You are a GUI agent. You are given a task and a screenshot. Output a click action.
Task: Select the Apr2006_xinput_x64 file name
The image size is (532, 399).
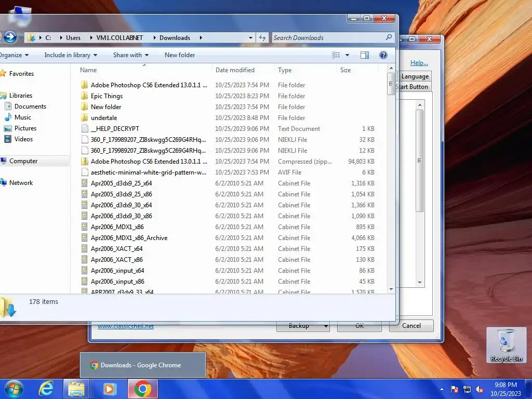(117, 270)
